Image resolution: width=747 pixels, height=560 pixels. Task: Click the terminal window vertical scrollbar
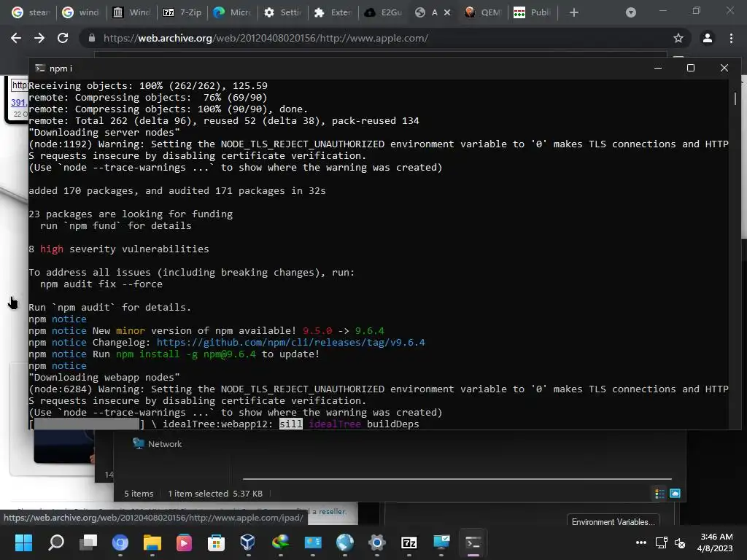click(x=735, y=98)
